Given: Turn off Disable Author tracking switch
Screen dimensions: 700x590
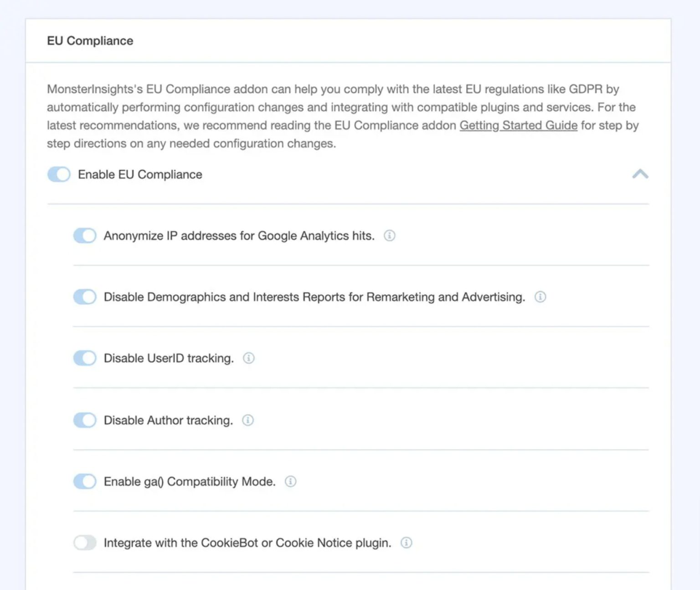Looking at the screenshot, I should 84,420.
